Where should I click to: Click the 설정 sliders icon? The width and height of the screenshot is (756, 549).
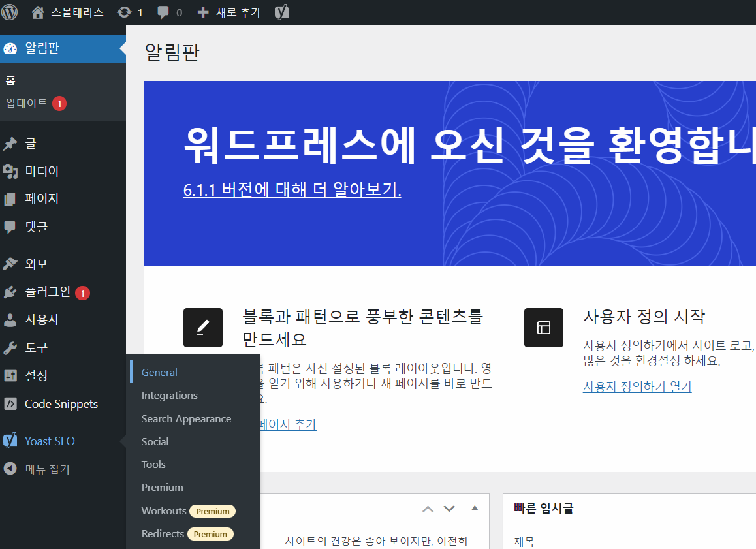tap(10, 375)
